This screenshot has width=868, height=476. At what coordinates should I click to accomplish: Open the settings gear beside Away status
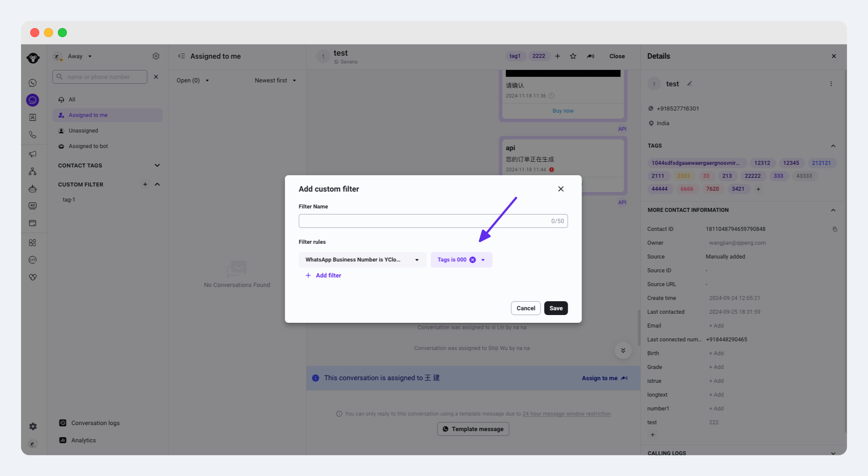(x=156, y=56)
